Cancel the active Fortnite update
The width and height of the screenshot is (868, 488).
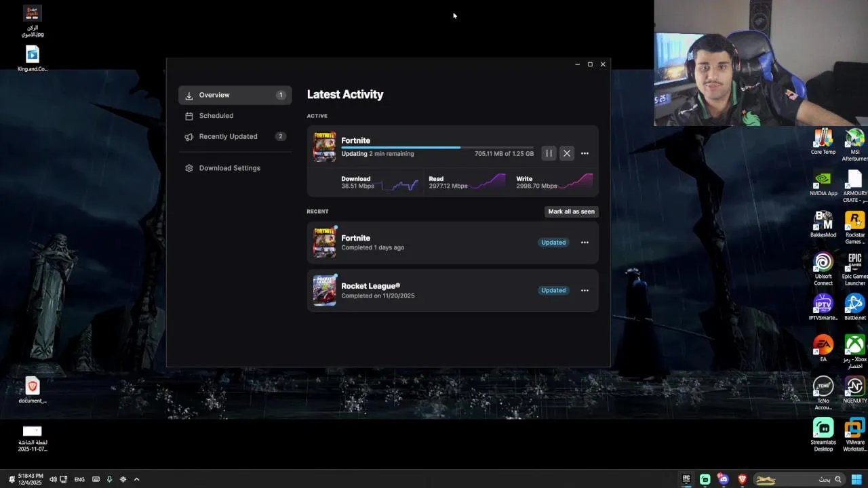[x=567, y=153]
